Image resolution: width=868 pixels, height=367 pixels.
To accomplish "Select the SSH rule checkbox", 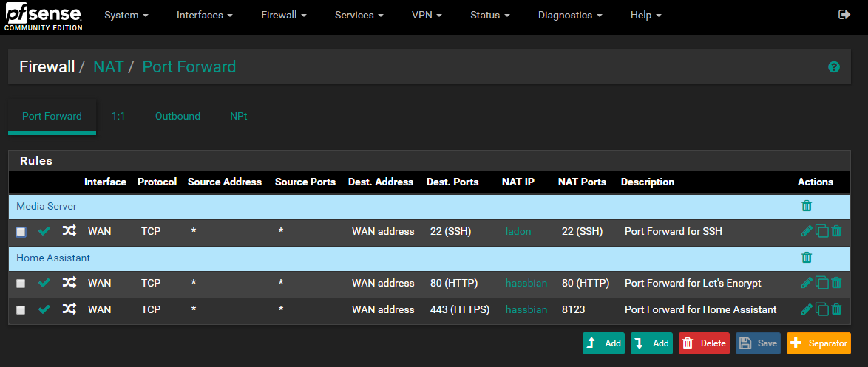I will coord(21,232).
